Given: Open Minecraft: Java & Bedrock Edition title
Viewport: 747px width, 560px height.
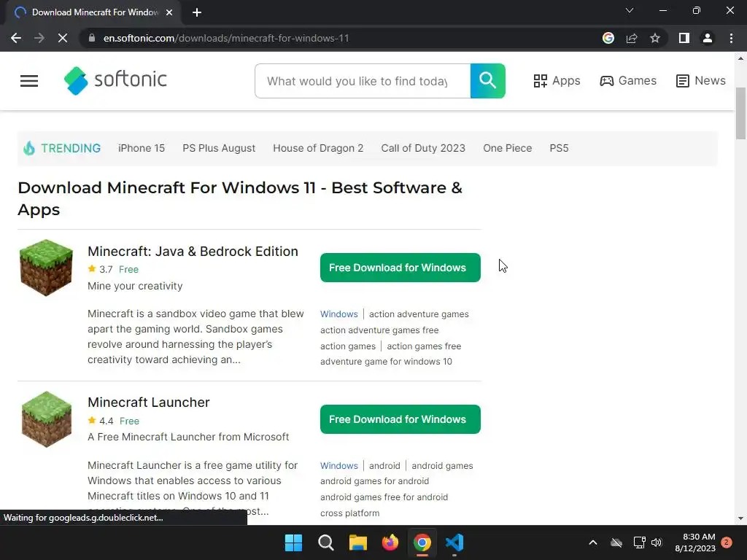Looking at the screenshot, I should pos(193,251).
